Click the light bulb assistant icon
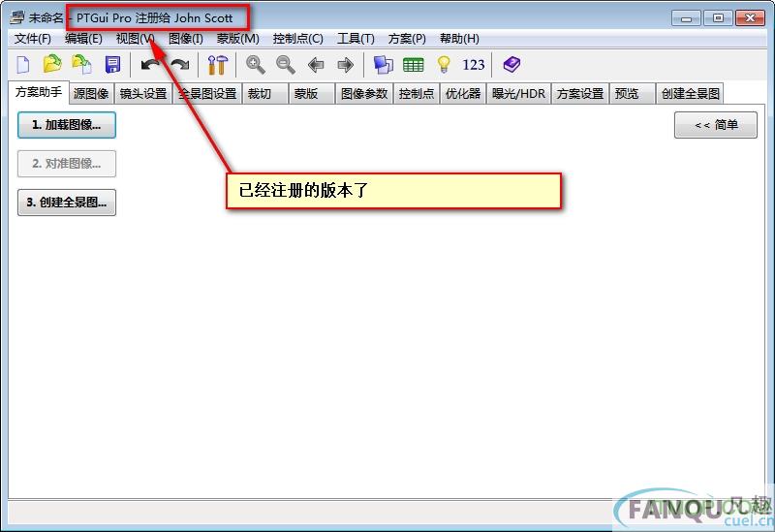Viewport: 775px width, 532px height. 444,65
